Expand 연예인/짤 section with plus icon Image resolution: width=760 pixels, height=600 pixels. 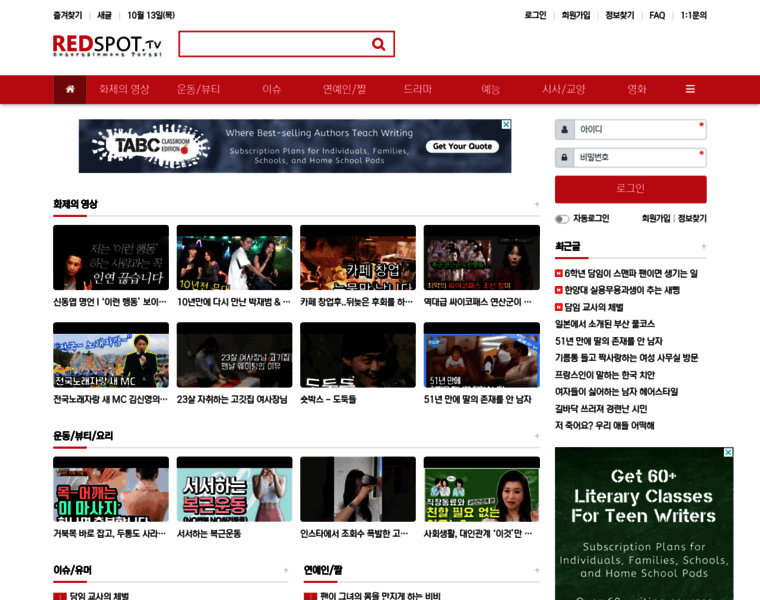coord(537,570)
